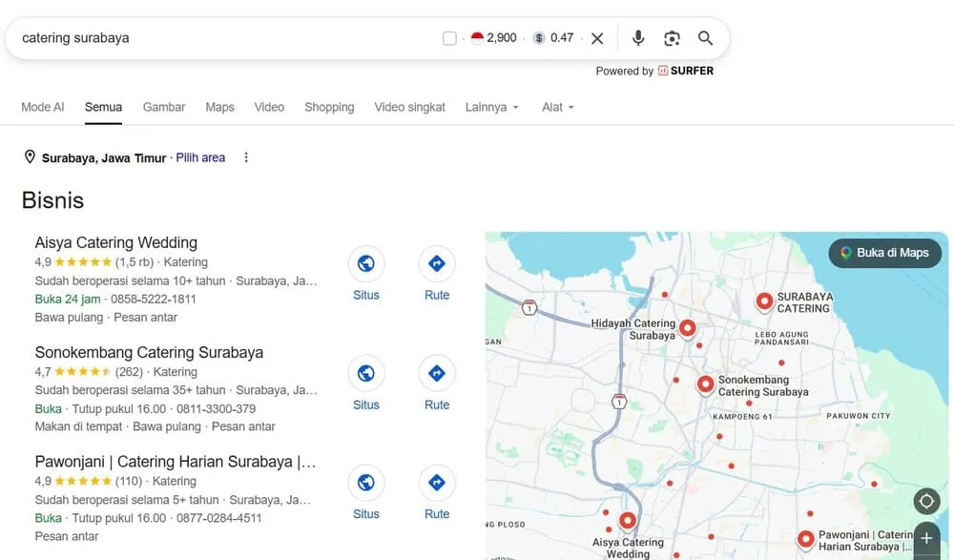The width and height of the screenshot is (954, 560).
Task: Open the Maps tab
Action: pyautogui.click(x=219, y=107)
